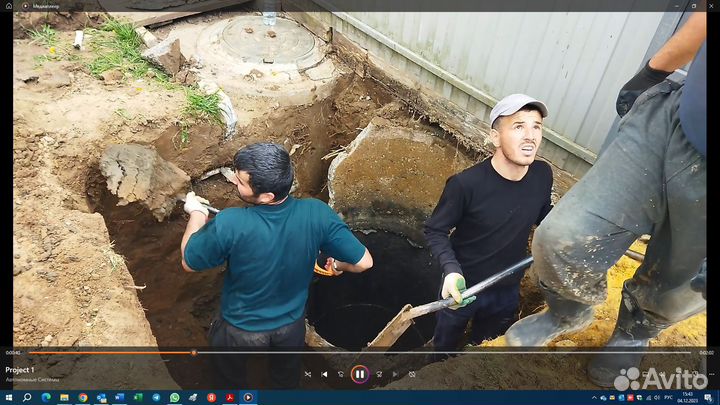Screen dimensions: 720x405
Task: Go to the next track
Action: coord(395,375)
